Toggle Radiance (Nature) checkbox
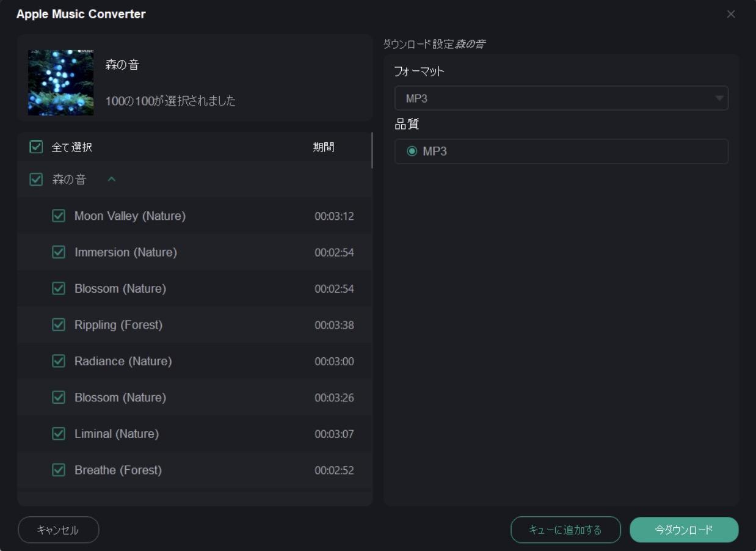 point(59,361)
